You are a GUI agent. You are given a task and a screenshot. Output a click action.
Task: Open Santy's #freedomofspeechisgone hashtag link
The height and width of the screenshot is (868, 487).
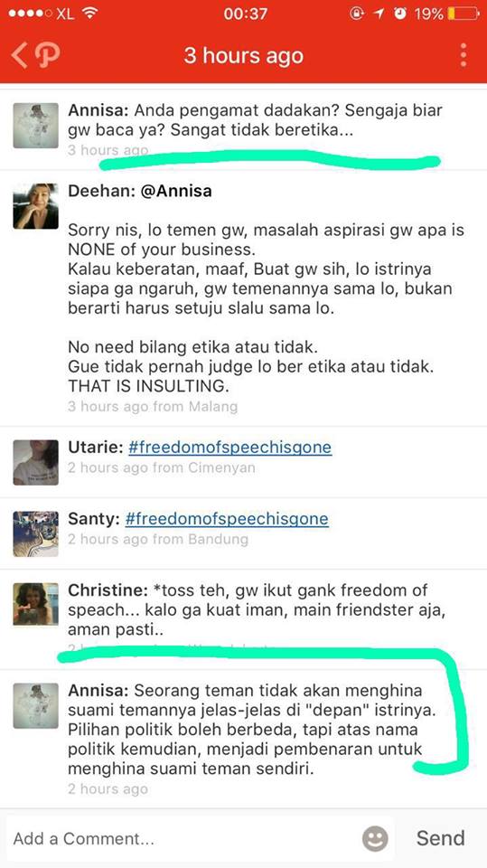point(227,519)
